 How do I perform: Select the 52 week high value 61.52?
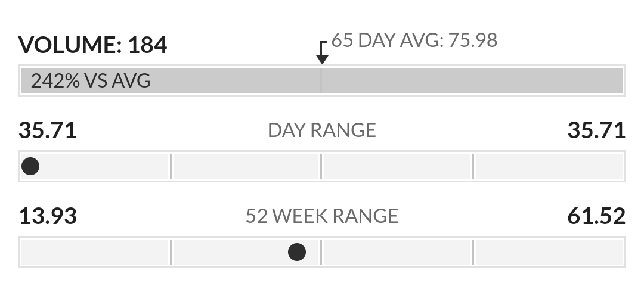click(596, 216)
